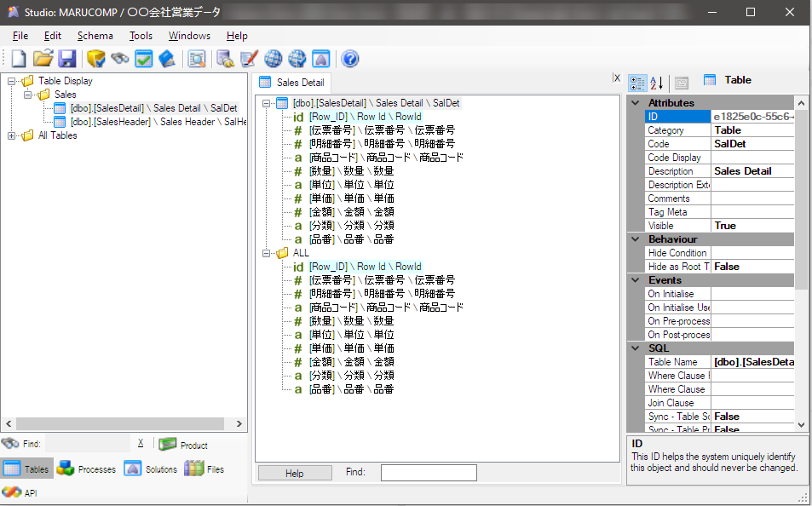Select the blue book documentation icon
Viewport: 812px width, 506px height.
[167, 59]
